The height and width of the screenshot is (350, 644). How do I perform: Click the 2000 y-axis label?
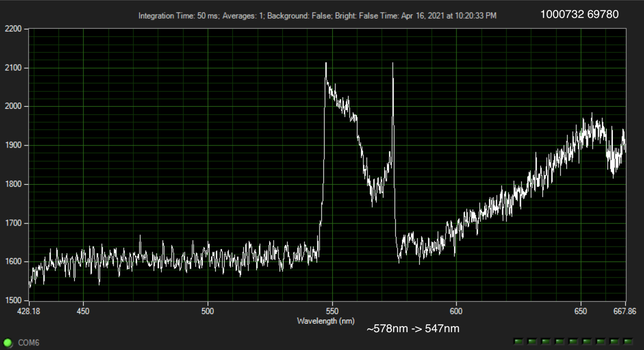13,106
